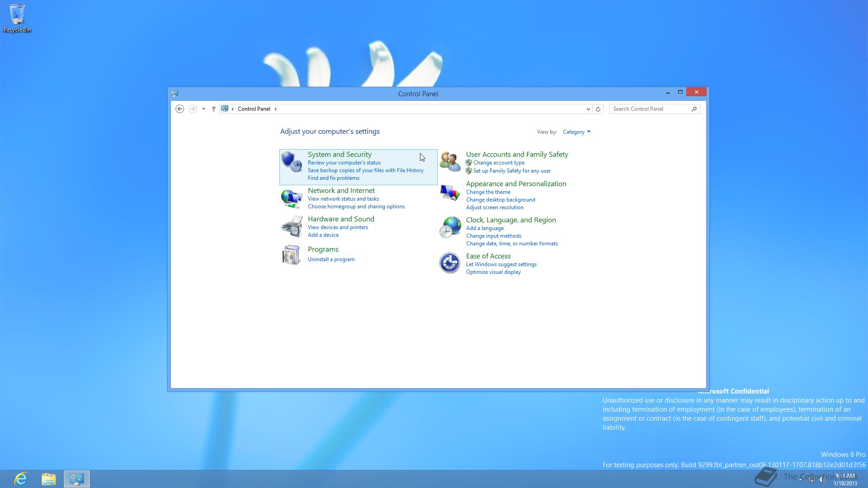The width and height of the screenshot is (868, 488).
Task: Click Optimize visual display
Action: click(493, 272)
